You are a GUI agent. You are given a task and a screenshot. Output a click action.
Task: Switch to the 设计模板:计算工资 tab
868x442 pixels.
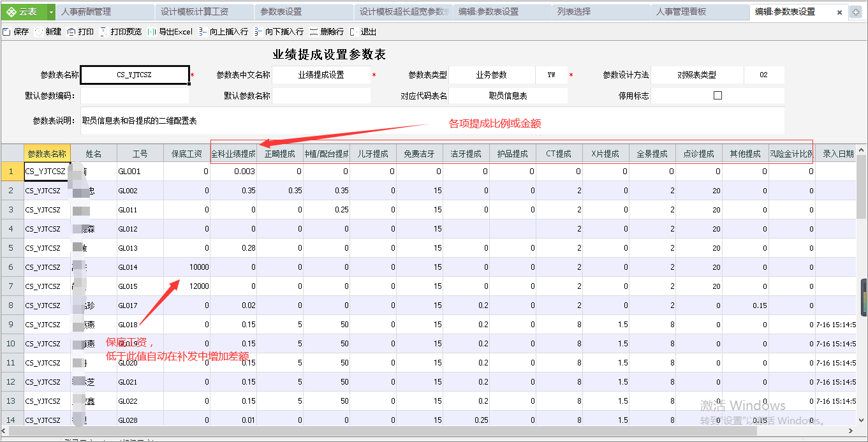204,11
